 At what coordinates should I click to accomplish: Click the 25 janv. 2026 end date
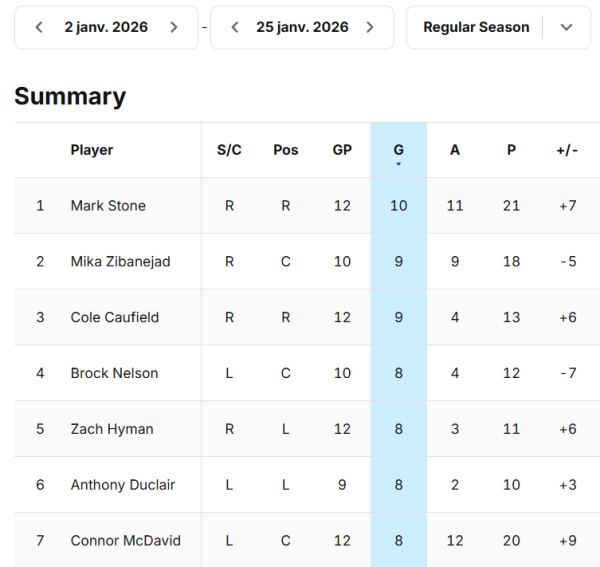click(x=302, y=27)
